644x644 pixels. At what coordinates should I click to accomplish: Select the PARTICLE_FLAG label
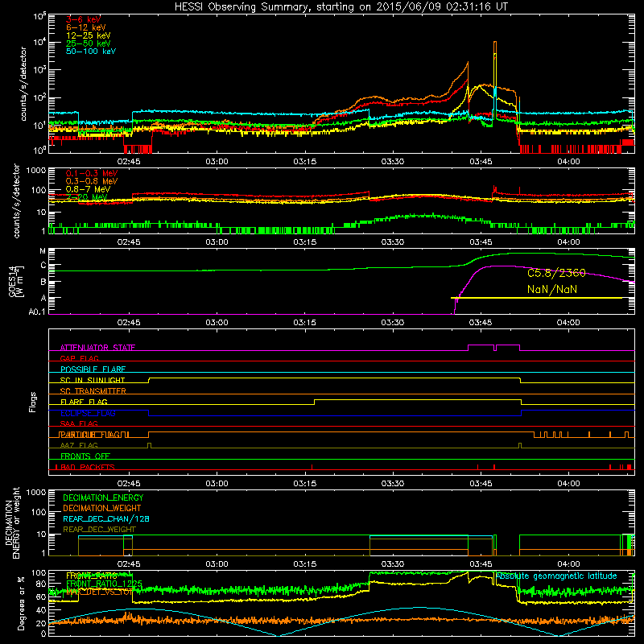90,435
